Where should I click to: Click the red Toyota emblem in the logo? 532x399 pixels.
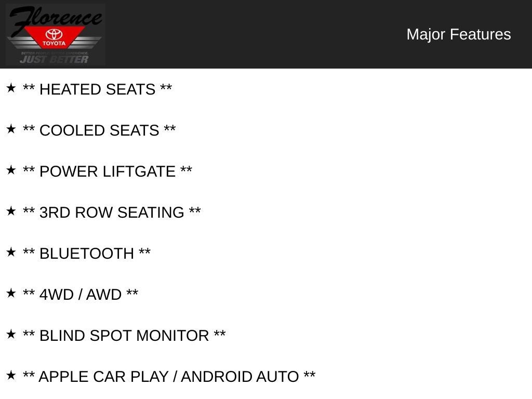(x=54, y=37)
